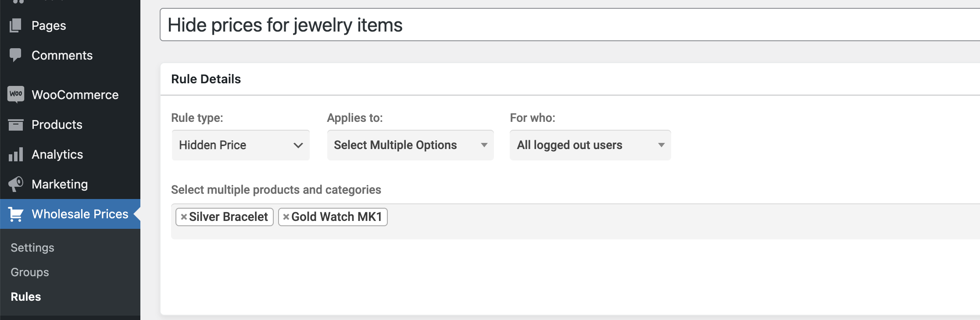
Task: Open the Analytics menu label
Action: click(57, 154)
